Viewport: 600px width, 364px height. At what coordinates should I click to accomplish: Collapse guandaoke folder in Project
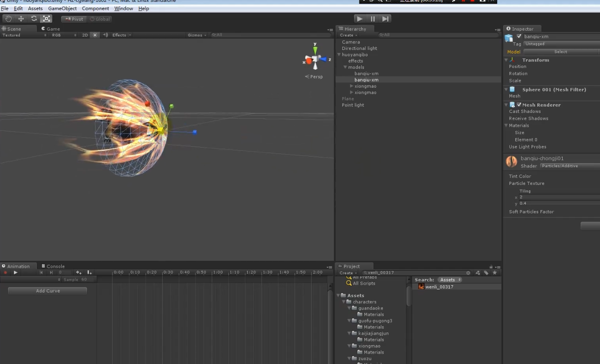tap(349, 308)
